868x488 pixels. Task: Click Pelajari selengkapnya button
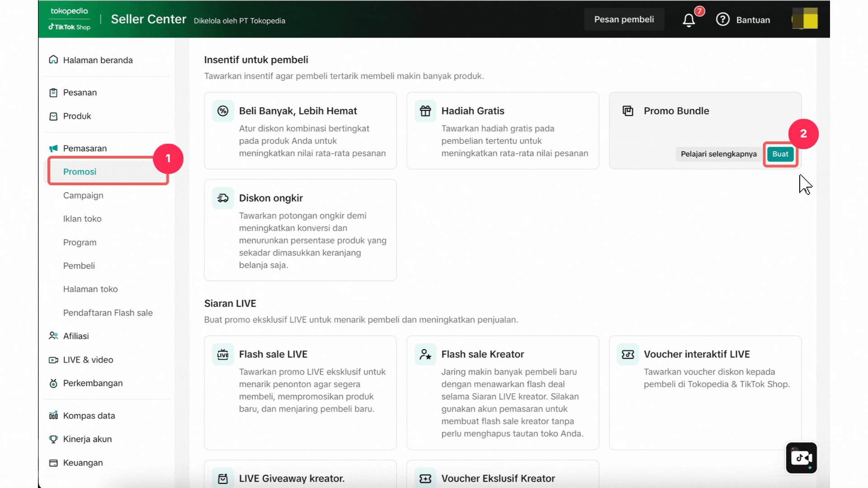click(x=718, y=154)
